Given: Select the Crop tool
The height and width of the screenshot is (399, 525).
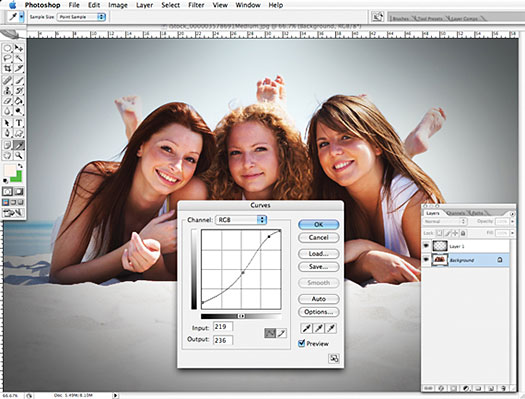Looking at the screenshot, I should (7, 69).
